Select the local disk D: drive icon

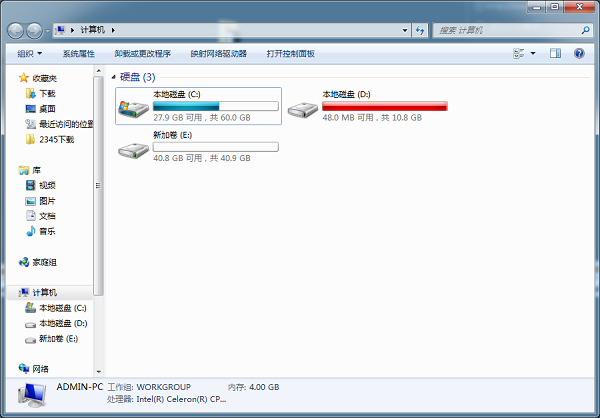[303, 109]
